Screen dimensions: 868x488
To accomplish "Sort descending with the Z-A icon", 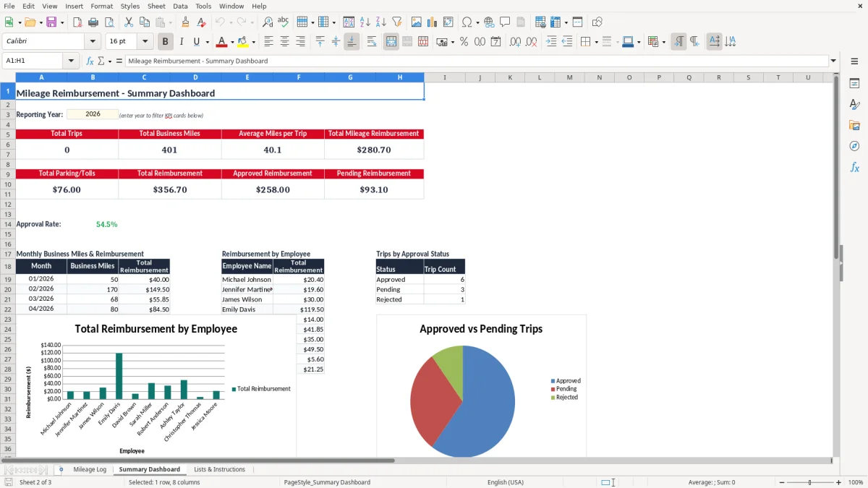I will coord(381,22).
